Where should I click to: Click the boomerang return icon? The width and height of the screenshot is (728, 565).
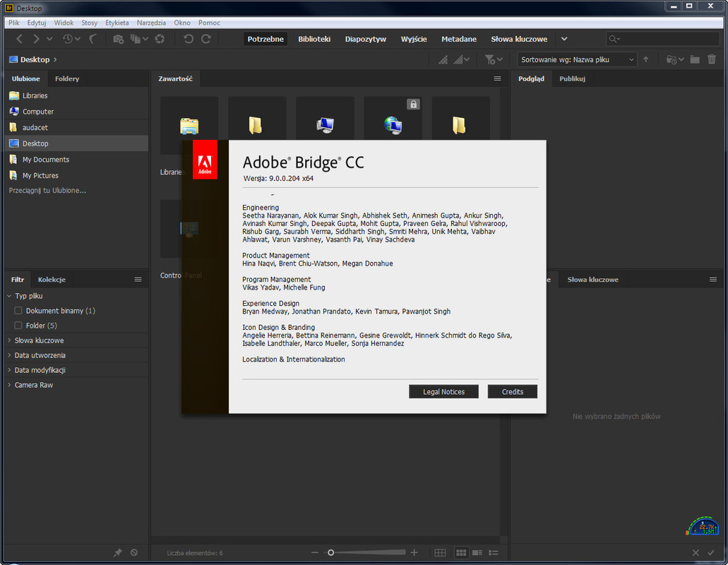pos(93,39)
